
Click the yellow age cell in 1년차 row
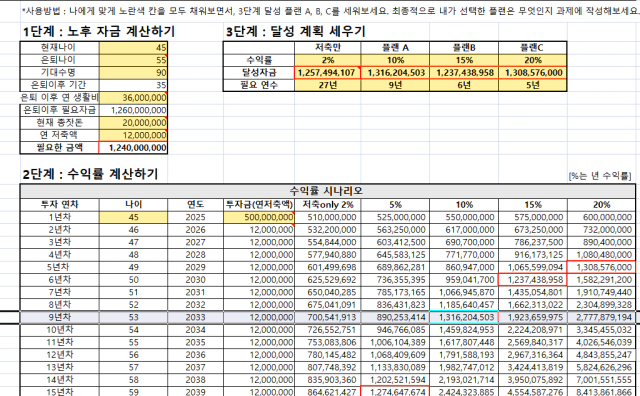(x=133, y=217)
